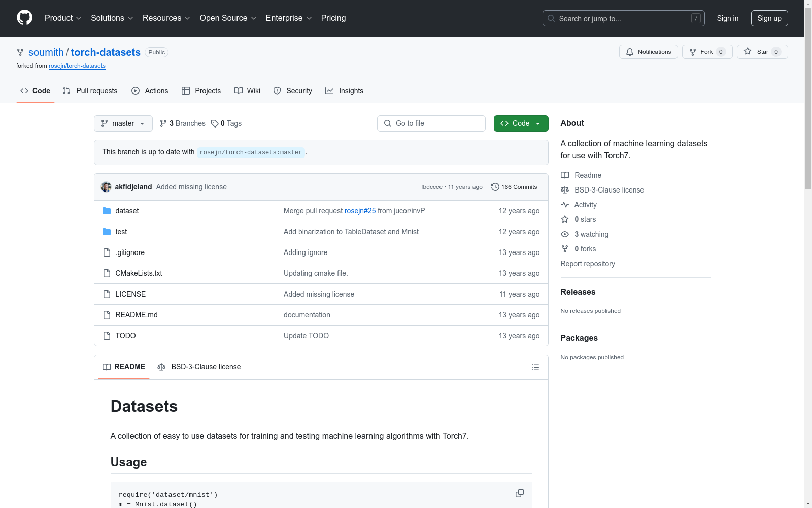Image resolution: width=812 pixels, height=508 pixels.
Task: Open the test folder icon
Action: point(107,232)
